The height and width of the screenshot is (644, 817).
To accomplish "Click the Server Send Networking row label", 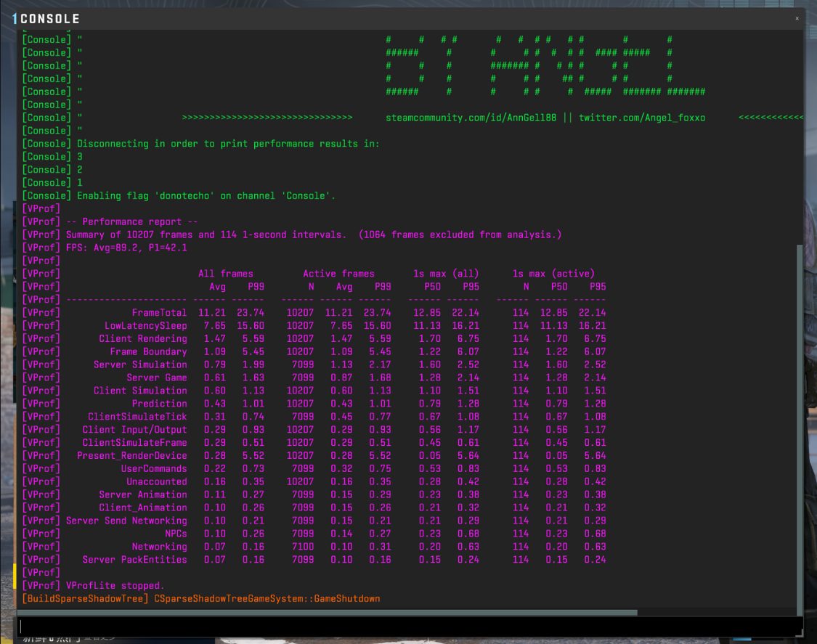I will click(126, 521).
